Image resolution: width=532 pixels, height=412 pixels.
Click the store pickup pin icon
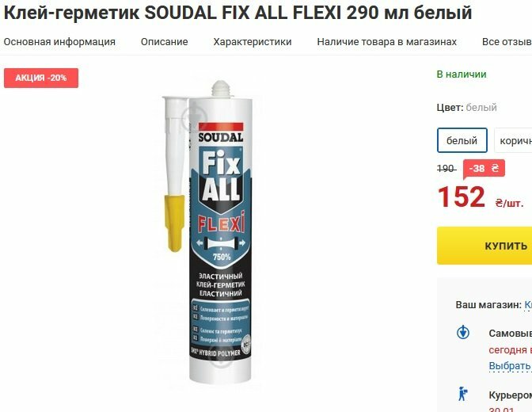(x=463, y=332)
